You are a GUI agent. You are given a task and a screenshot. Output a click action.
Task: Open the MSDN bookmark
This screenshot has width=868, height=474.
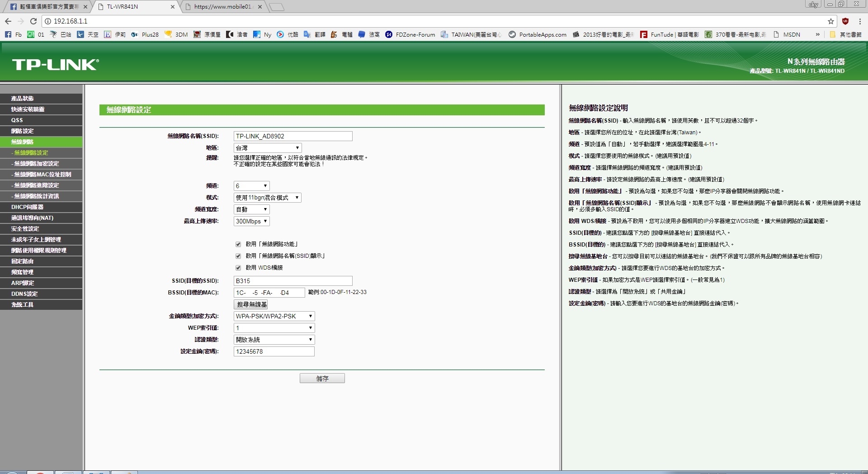point(787,34)
